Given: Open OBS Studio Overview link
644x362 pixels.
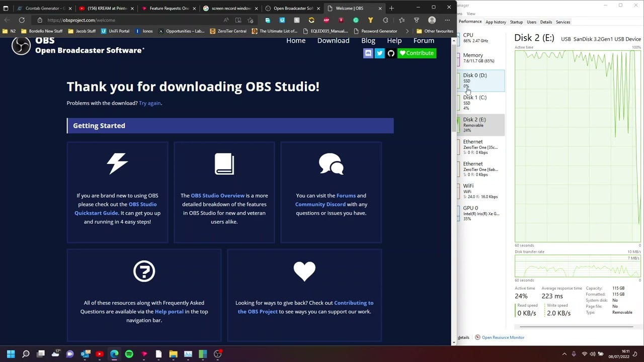Looking at the screenshot, I should click(217, 196).
